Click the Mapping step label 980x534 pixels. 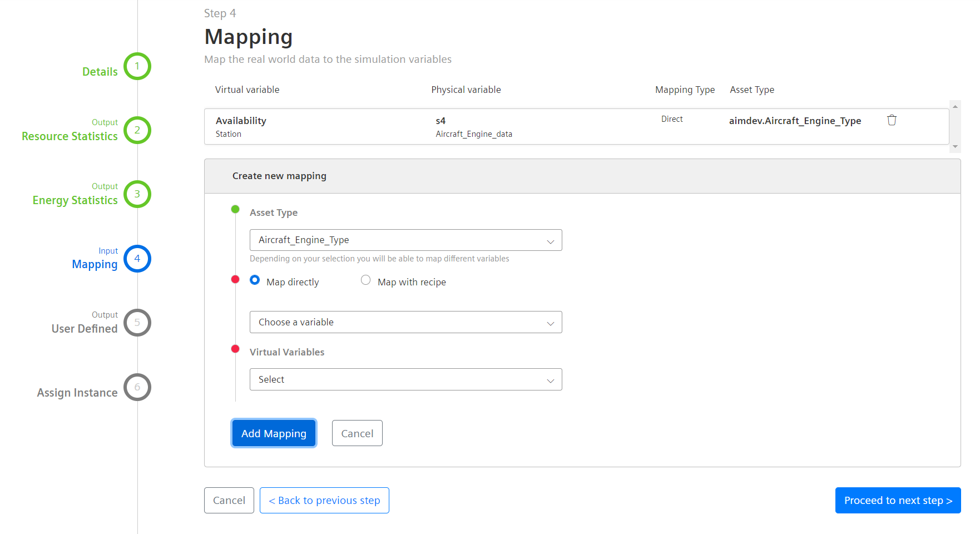coord(95,264)
